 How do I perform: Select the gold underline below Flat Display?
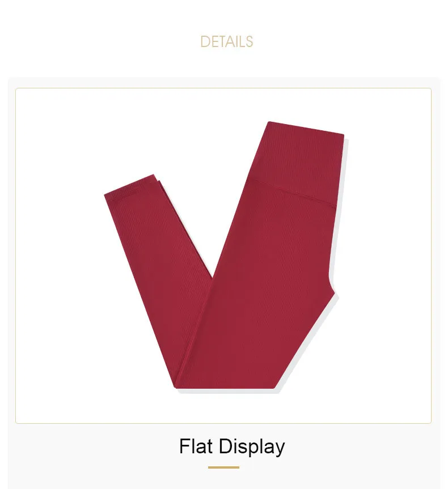tap(223, 467)
